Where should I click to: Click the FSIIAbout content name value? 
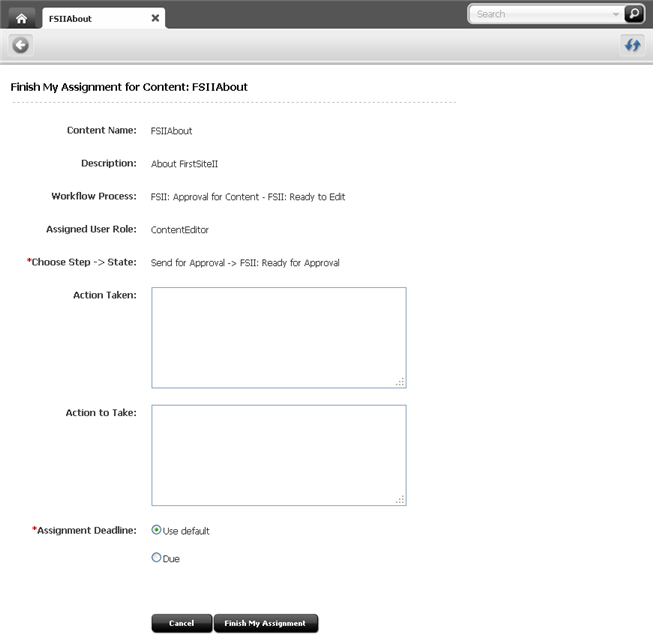(x=171, y=131)
